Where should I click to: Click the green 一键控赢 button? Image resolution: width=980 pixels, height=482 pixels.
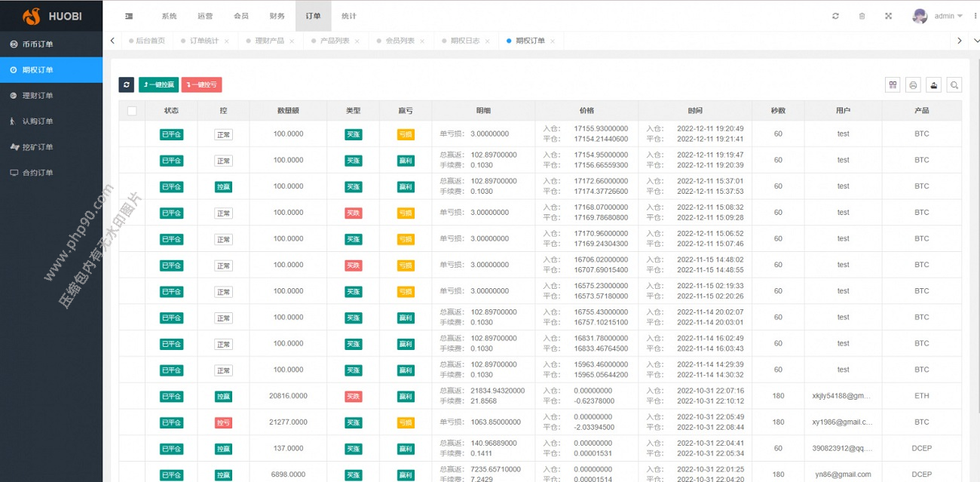click(158, 85)
